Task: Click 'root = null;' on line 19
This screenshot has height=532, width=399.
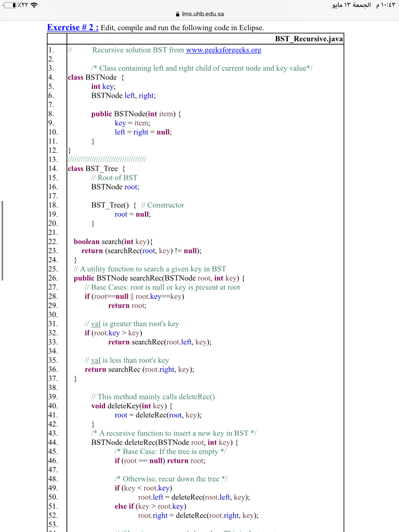Action: tap(132, 215)
